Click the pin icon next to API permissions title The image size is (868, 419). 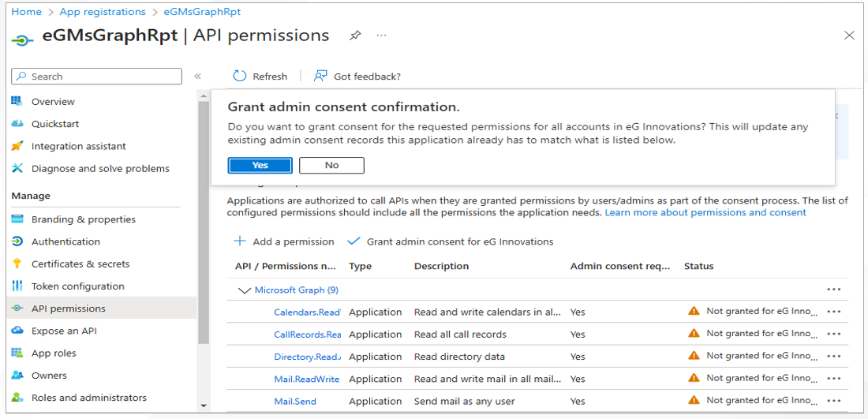355,36
